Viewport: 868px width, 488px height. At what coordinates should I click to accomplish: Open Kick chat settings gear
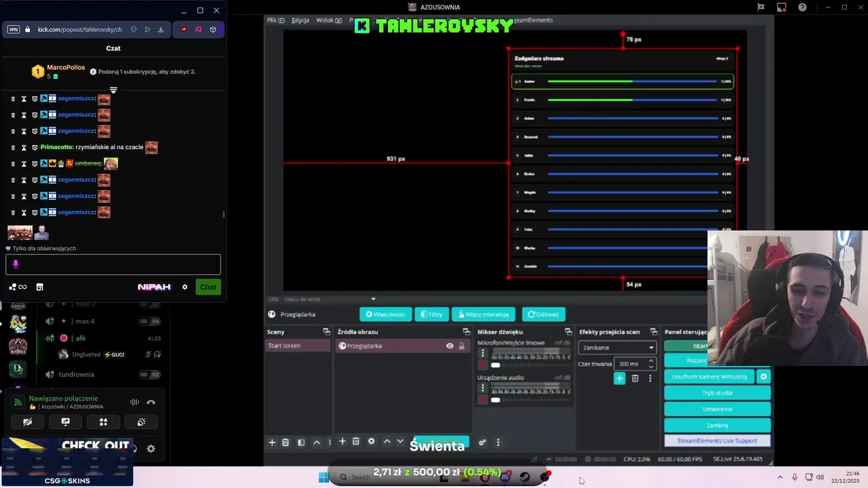[184, 287]
